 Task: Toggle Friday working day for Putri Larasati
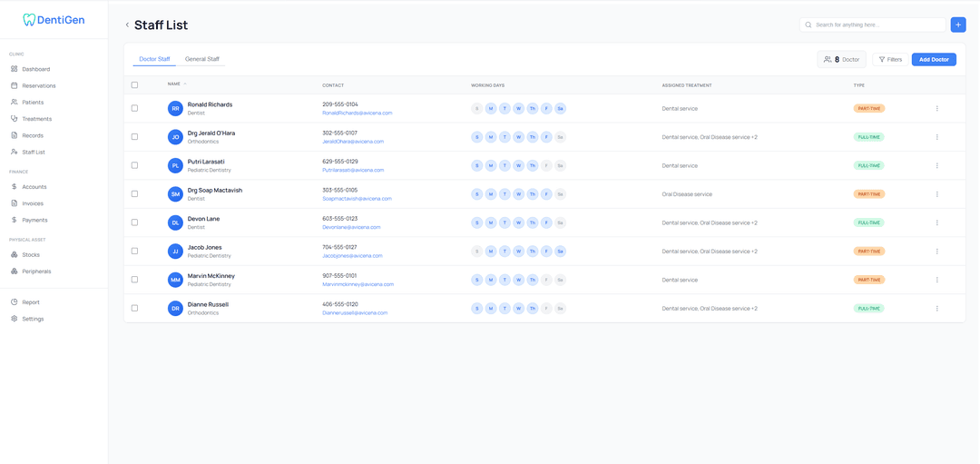(546, 165)
